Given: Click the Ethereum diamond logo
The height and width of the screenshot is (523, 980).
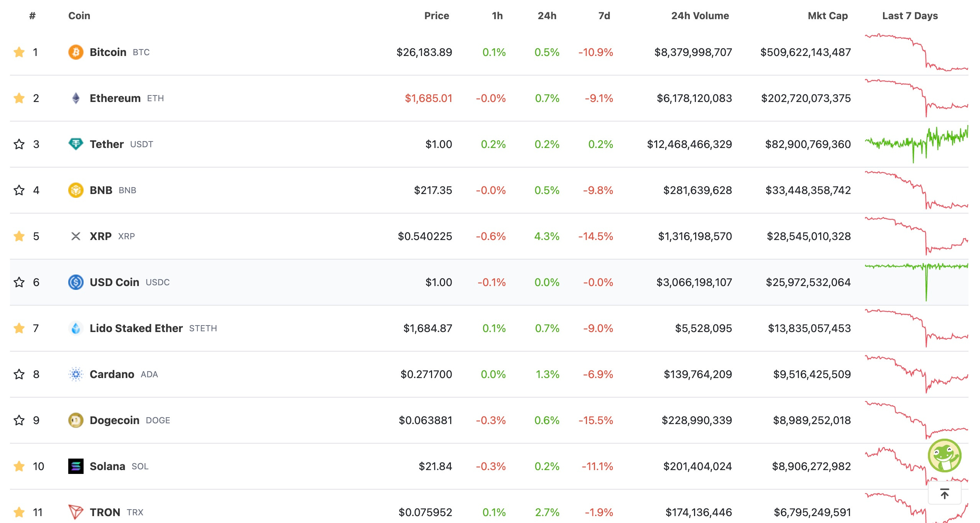Looking at the screenshot, I should tap(76, 98).
